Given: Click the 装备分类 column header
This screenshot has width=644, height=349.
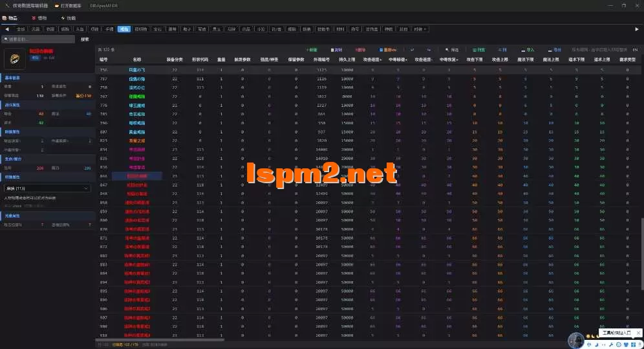Looking at the screenshot, I should (x=175, y=60).
